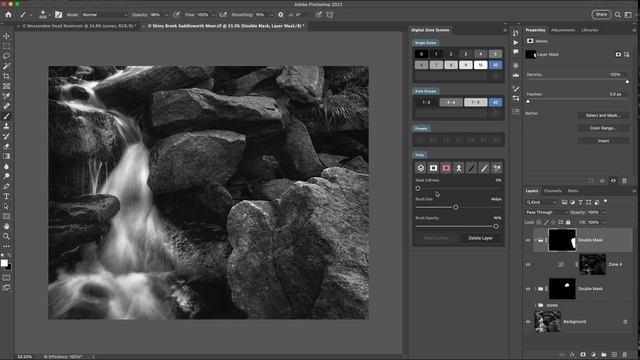Image resolution: width=640 pixels, height=360 pixels.
Task: Switch to Paths tab
Action: coord(573,191)
